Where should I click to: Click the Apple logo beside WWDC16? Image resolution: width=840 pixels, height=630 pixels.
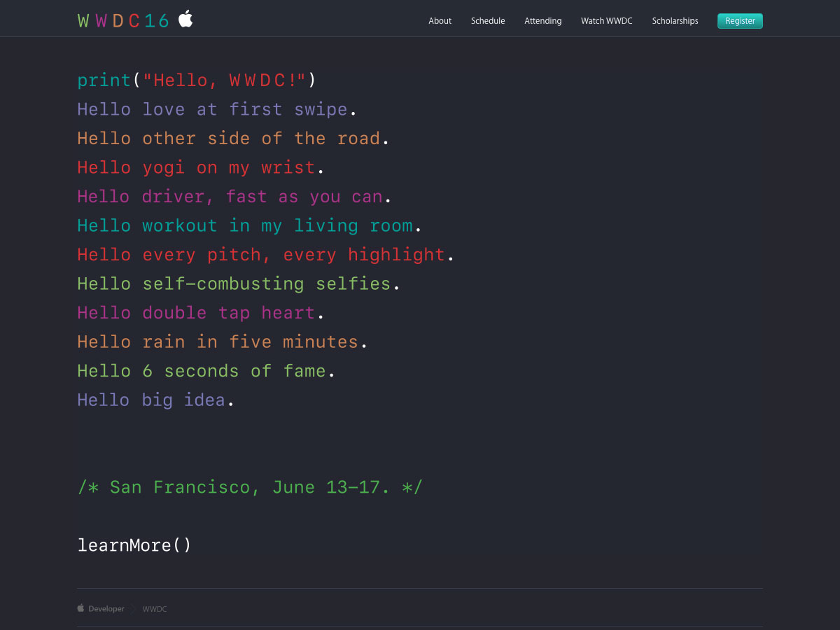(x=185, y=19)
